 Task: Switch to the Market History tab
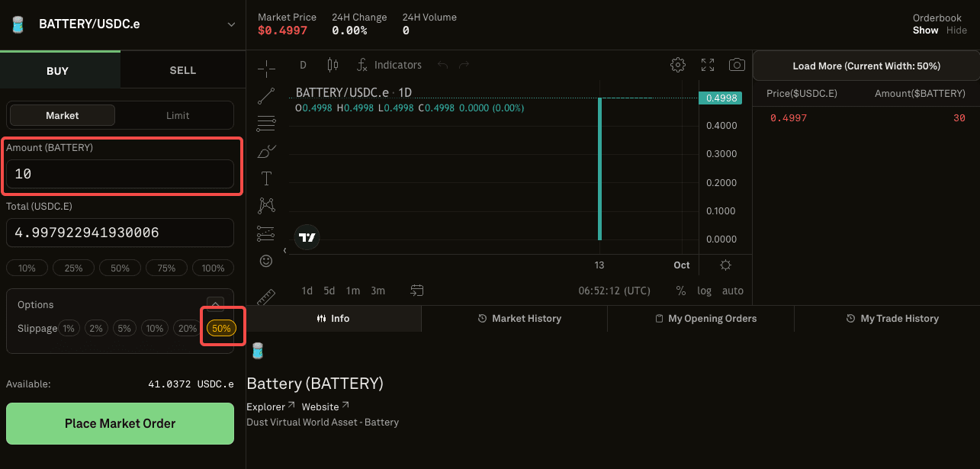click(x=519, y=318)
